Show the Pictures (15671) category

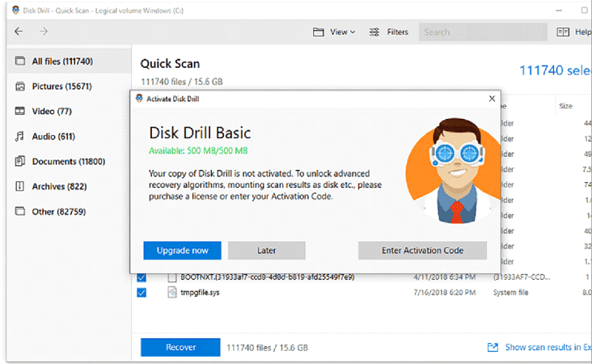pyautogui.click(x=69, y=87)
